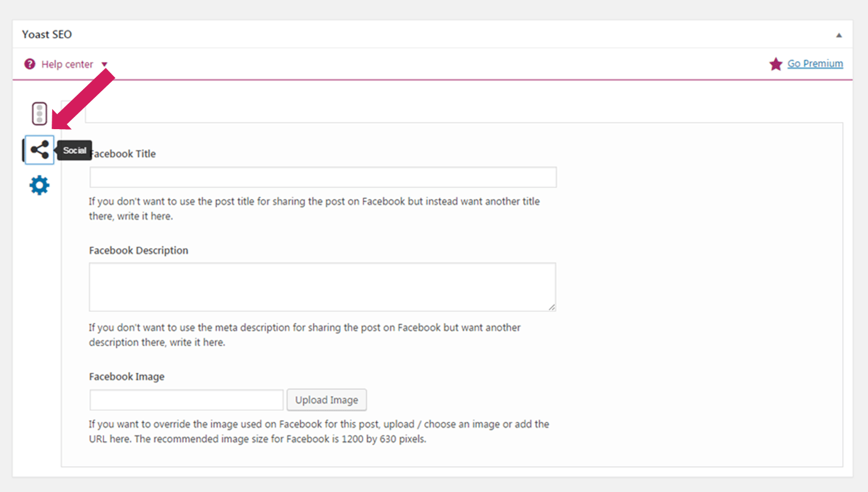
Task: Open the traffic light content optimization tab
Action: tap(40, 114)
